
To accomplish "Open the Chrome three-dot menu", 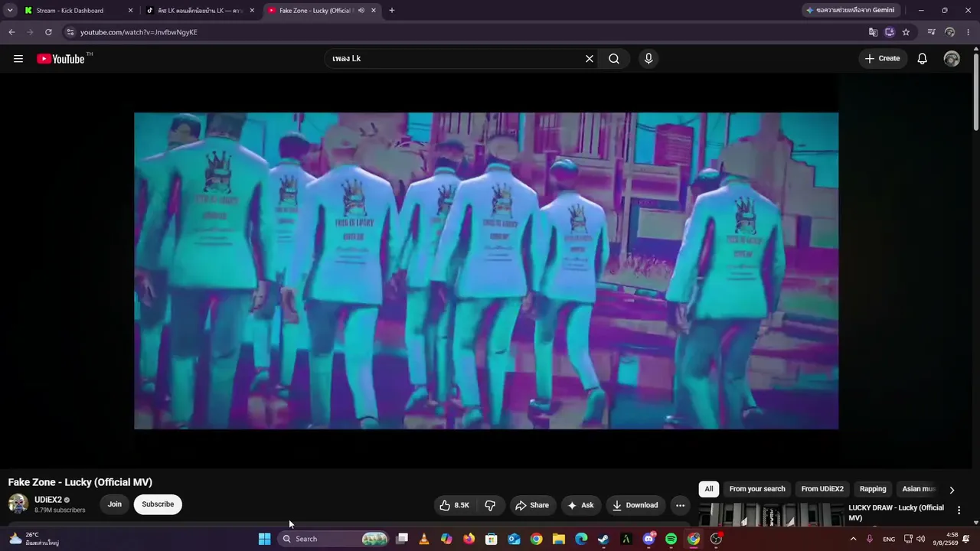I will pyautogui.click(x=969, y=32).
